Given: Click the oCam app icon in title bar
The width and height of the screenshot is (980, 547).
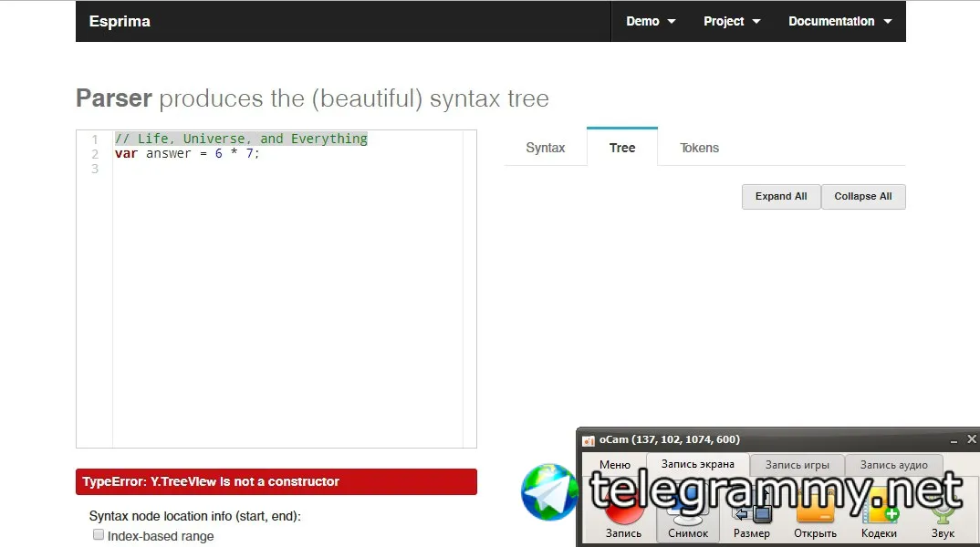Looking at the screenshot, I should pos(589,441).
